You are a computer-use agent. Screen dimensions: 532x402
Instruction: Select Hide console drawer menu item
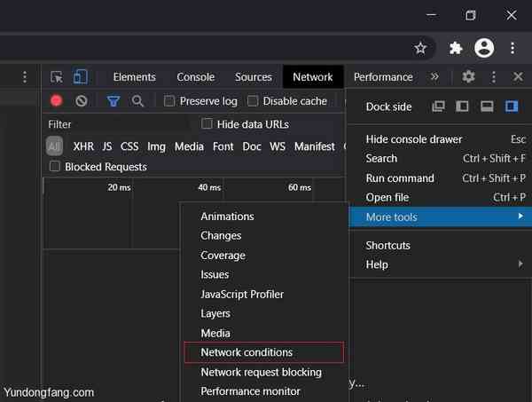click(x=440, y=139)
